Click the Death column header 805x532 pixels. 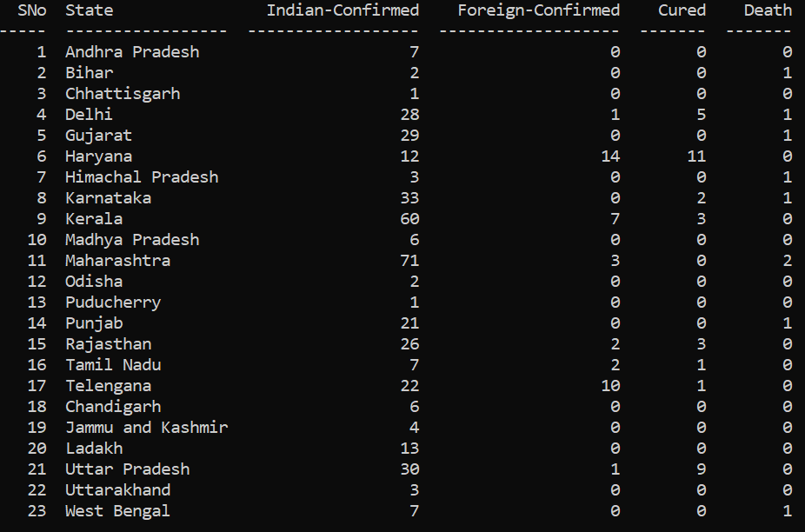(x=768, y=10)
